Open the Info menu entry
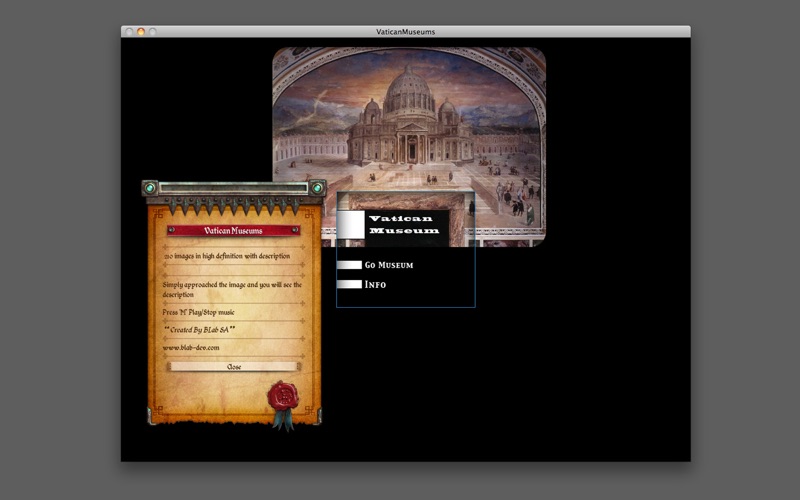 click(x=375, y=284)
